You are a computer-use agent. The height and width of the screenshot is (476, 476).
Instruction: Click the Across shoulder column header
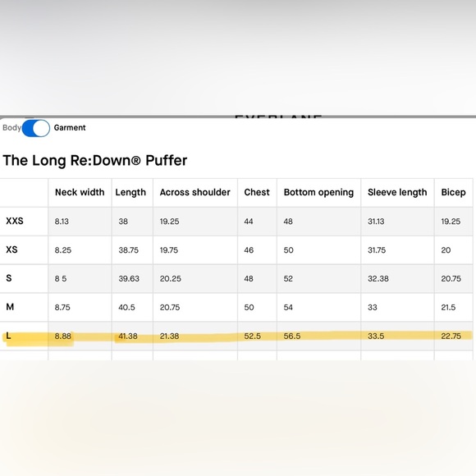click(x=195, y=192)
